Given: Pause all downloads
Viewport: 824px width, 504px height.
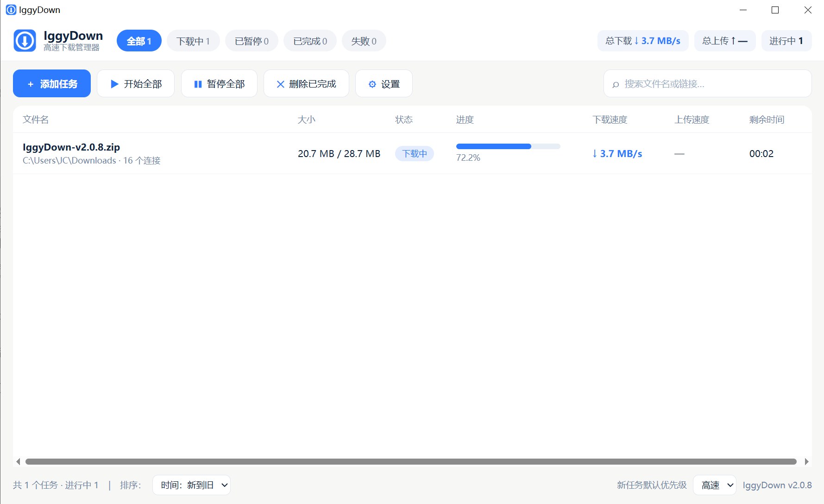Looking at the screenshot, I should pos(219,83).
